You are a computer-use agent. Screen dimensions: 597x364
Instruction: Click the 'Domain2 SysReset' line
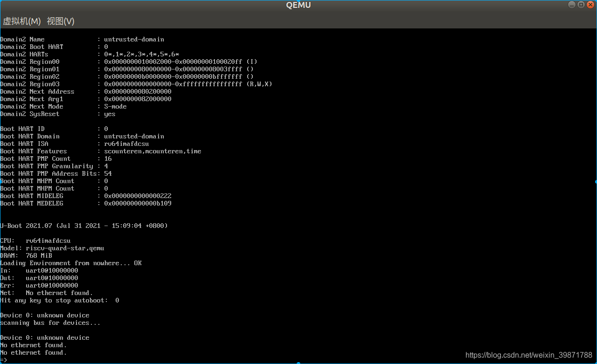58,114
